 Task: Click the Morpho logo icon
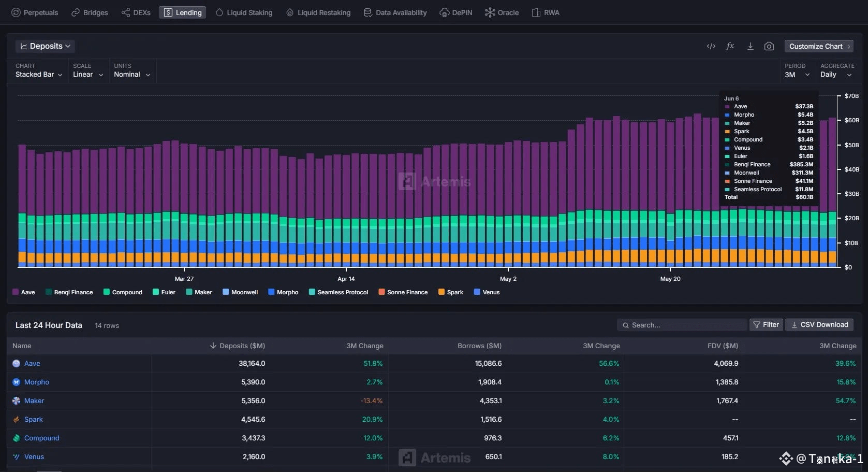16,382
